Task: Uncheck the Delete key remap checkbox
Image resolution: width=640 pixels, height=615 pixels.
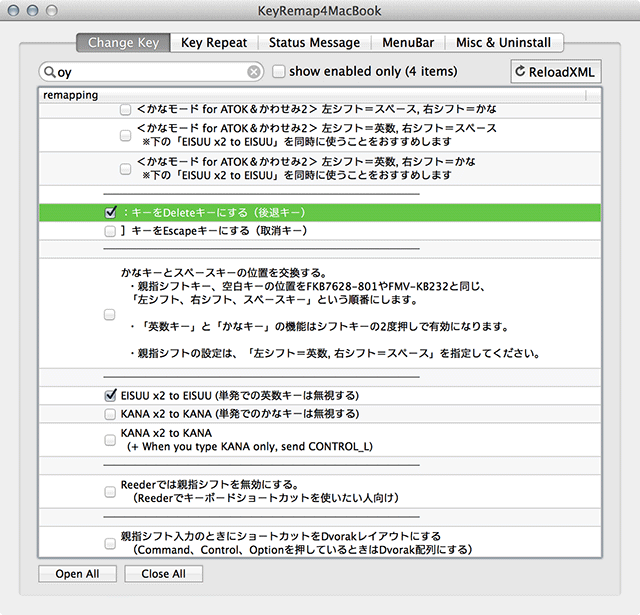Action: [x=110, y=213]
